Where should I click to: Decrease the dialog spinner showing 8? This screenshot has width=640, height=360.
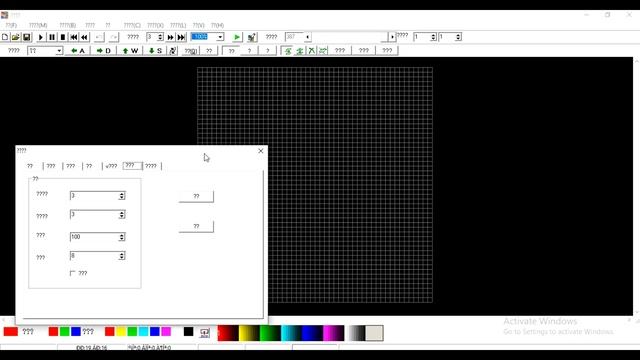122,258
